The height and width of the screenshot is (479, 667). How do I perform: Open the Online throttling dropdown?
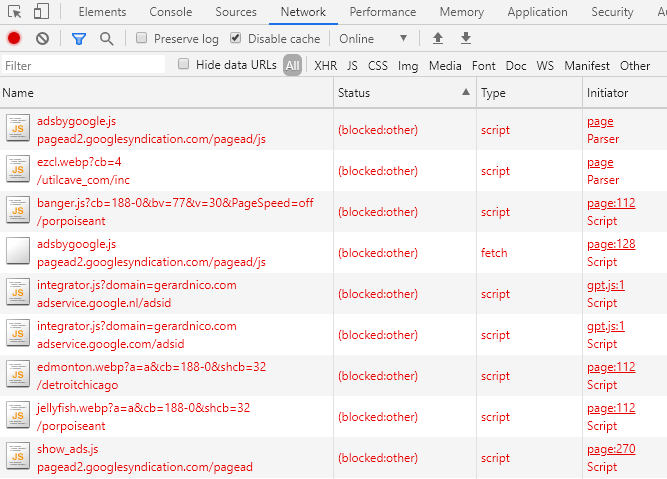coord(373,38)
